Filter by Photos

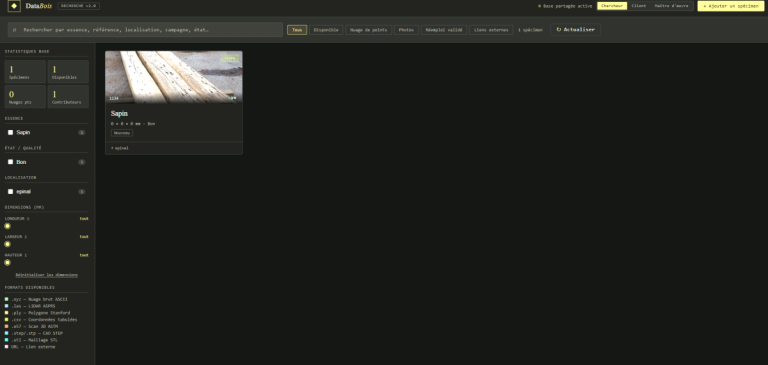point(406,30)
